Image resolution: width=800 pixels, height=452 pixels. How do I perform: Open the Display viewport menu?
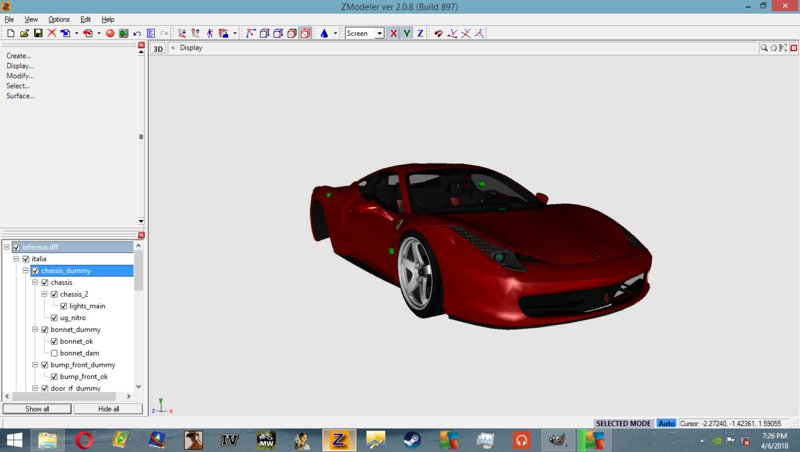(191, 47)
